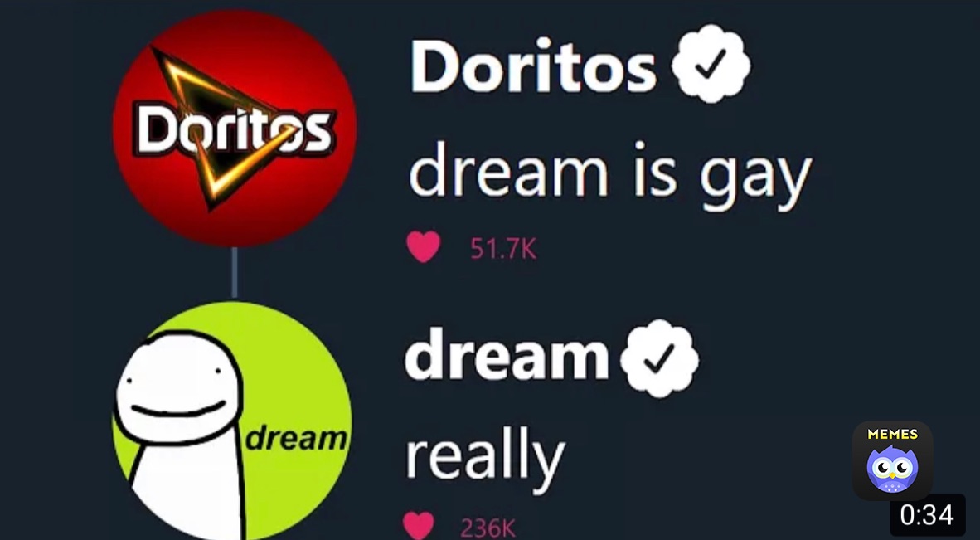
Task: Click the 51.7K like count
Action: (503, 250)
